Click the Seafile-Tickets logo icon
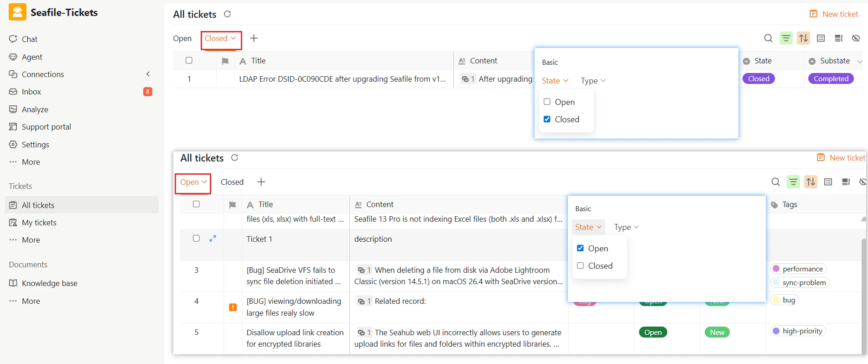 (17, 12)
